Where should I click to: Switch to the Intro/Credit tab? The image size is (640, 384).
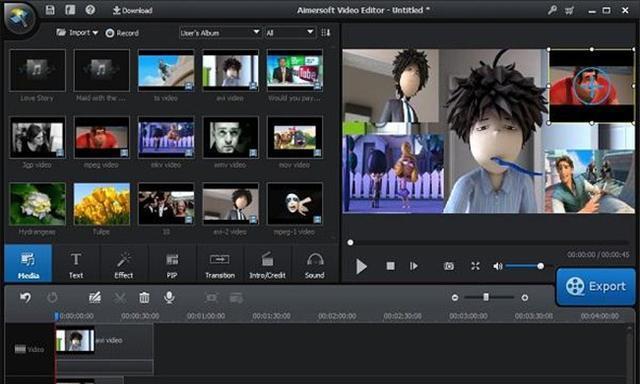(267, 265)
